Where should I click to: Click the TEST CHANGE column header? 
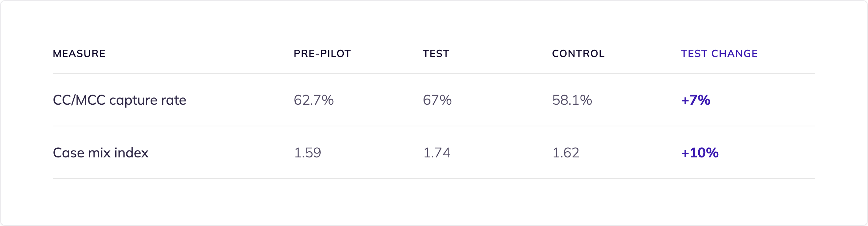[719, 54]
